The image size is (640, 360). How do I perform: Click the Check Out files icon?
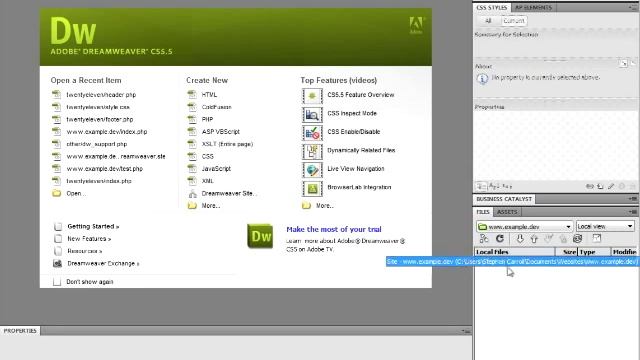(549, 239)
